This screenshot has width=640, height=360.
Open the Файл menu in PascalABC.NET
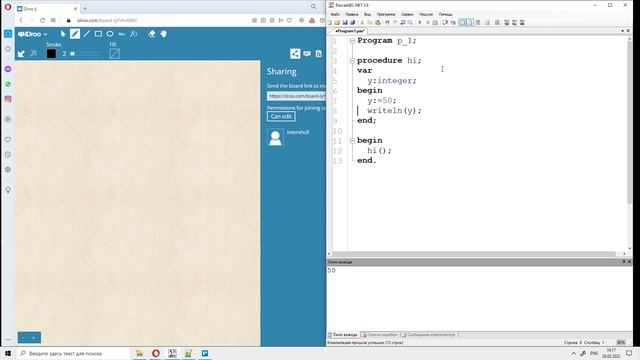point(335,14)
